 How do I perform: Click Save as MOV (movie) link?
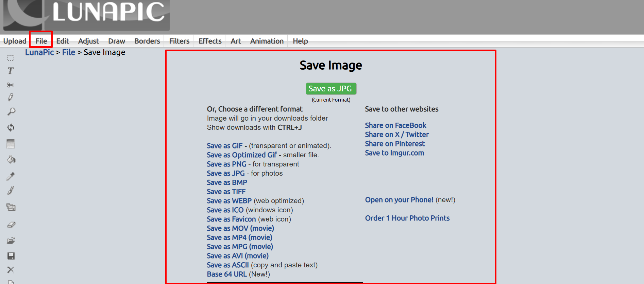(x=240, y=228)
